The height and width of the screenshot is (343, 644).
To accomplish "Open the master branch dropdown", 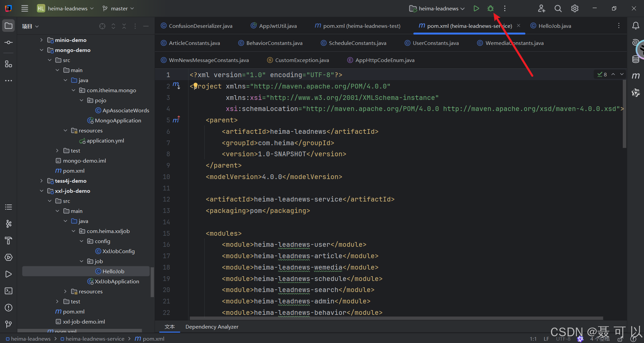I will click(x=118, y=8).
